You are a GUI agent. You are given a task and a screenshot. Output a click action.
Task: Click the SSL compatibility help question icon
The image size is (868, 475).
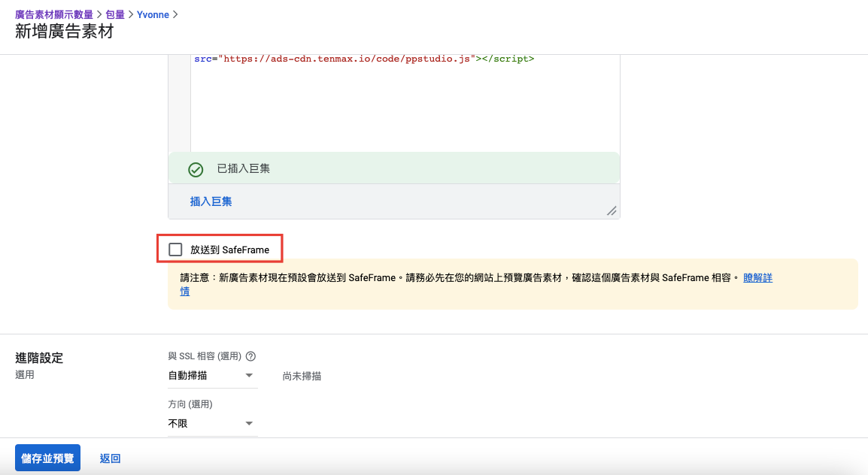click(x=250, y=356)
